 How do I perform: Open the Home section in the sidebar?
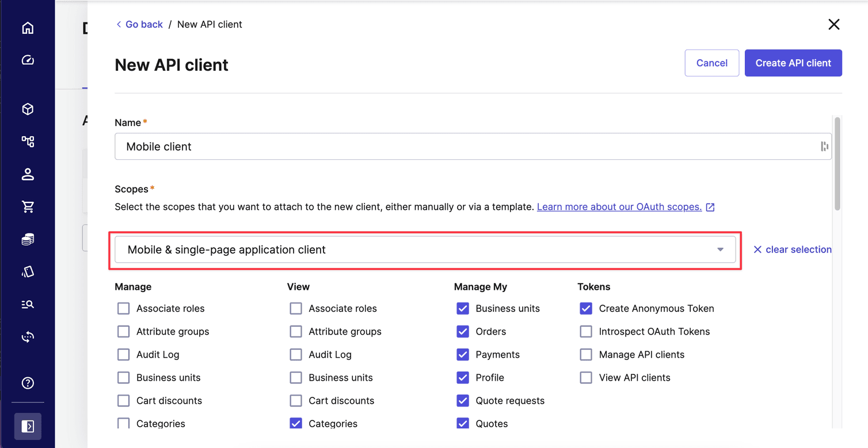click(28, 27)
